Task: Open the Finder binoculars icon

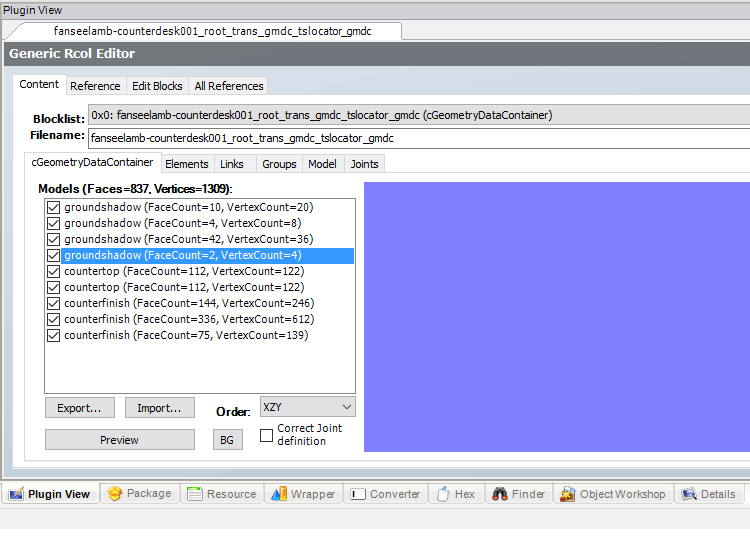Action: coord(499,493)
